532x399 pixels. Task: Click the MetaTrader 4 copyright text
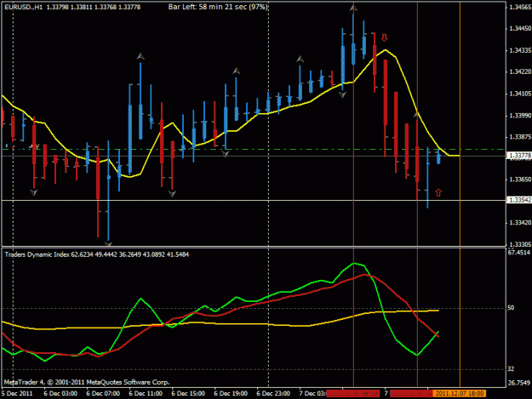(x=87, y=382)
